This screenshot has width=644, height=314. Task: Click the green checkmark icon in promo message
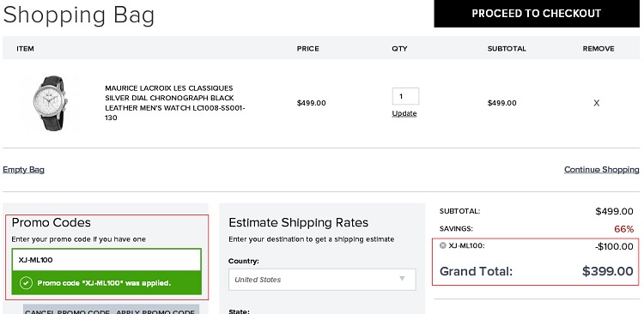click(x=26, y=283)
